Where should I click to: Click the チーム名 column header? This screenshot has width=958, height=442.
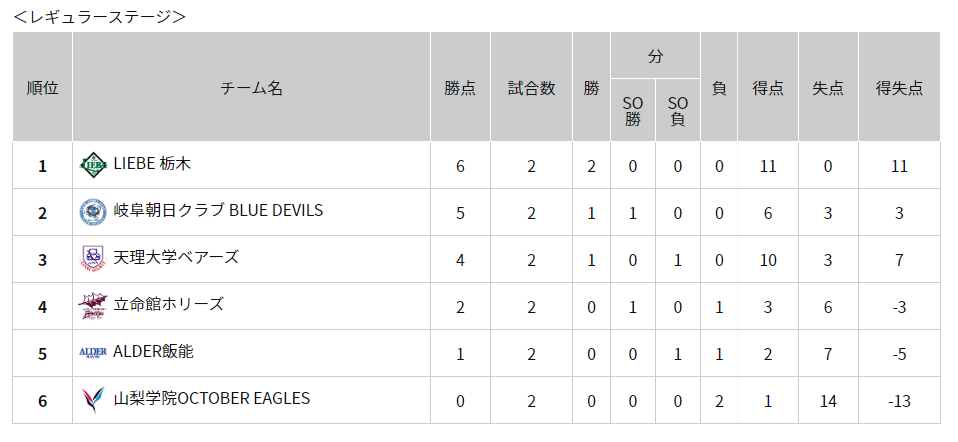251,87
